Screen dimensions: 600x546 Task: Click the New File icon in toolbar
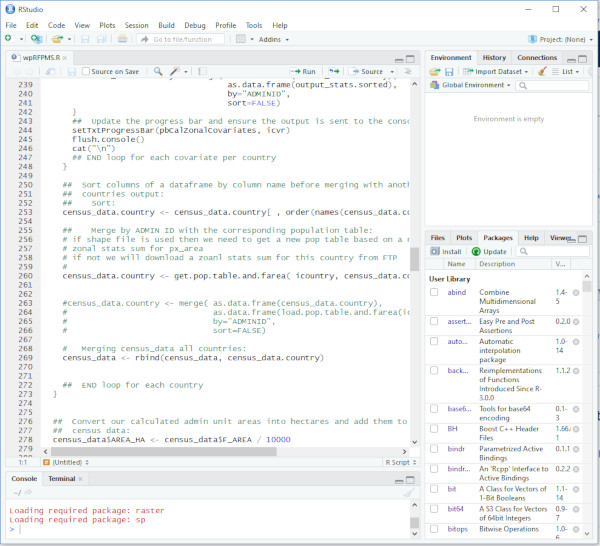[x=8, y=39]
